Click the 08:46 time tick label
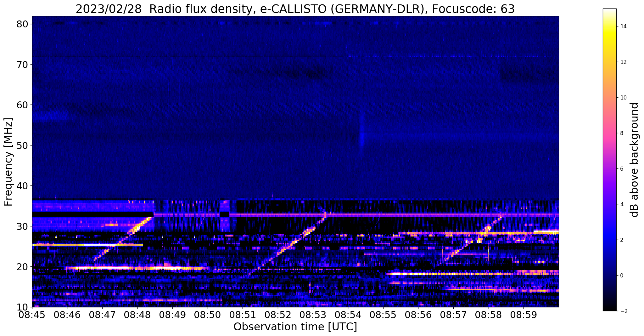Viewport: 644px width, 336px height. pyautogui.click(x=67, y=315)
